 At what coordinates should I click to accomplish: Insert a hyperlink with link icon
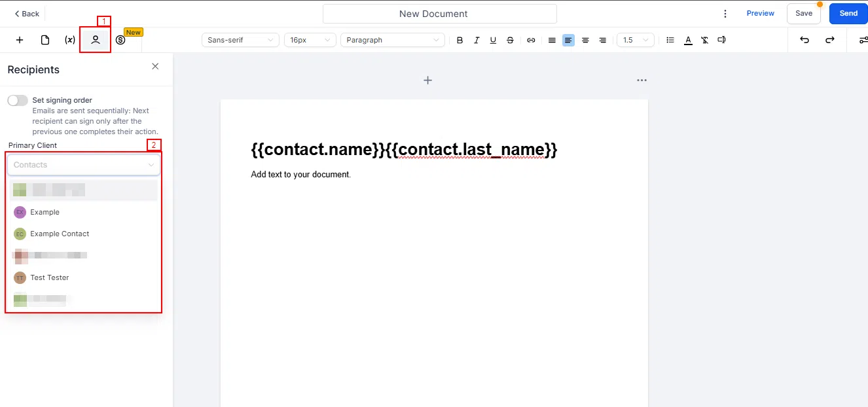point(531,40)
